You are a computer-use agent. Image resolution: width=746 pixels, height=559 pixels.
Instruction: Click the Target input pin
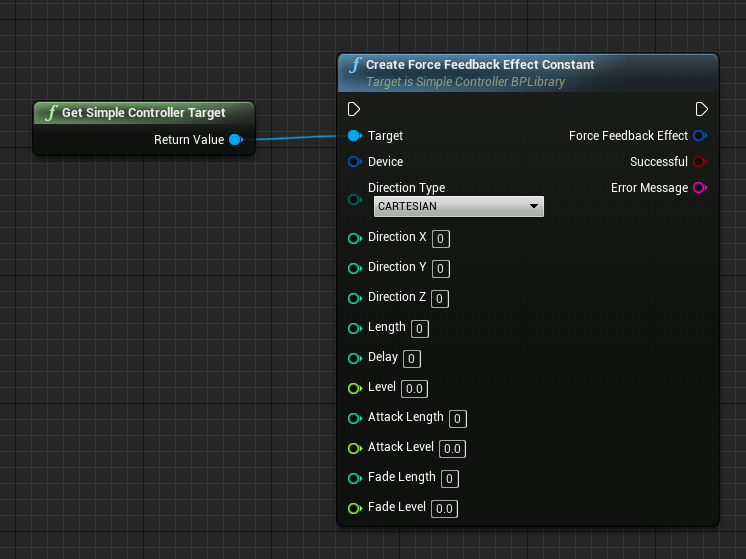point(354,136)
